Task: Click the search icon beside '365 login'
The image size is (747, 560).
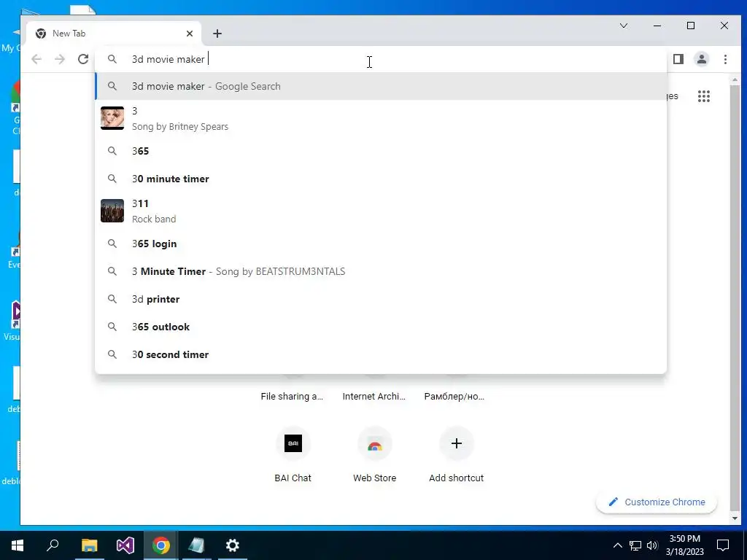Action: (112, 244)
